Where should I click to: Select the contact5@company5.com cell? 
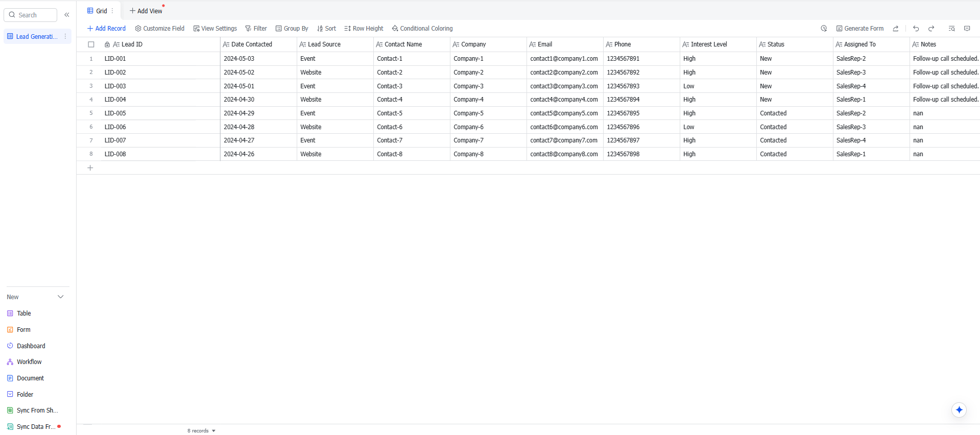coord(565,113)
